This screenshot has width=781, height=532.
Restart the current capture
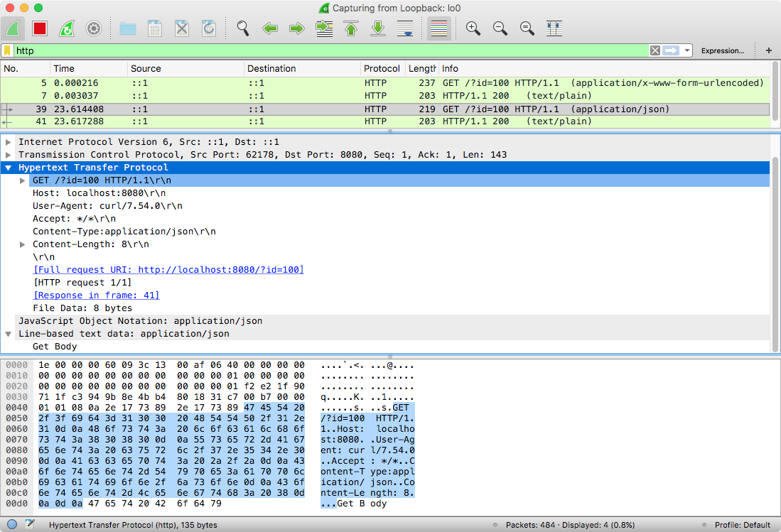pyautogui.click(x=66, y=28)
